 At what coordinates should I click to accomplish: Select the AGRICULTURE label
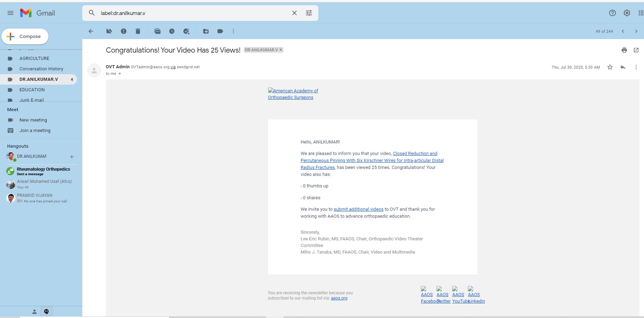coord(34,59)
